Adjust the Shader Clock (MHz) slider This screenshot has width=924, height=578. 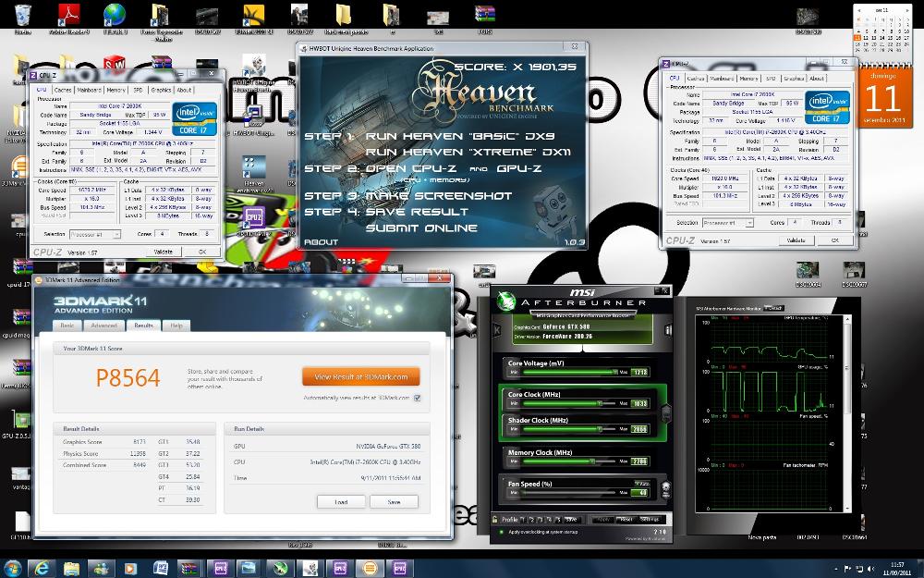coord(568,429)
